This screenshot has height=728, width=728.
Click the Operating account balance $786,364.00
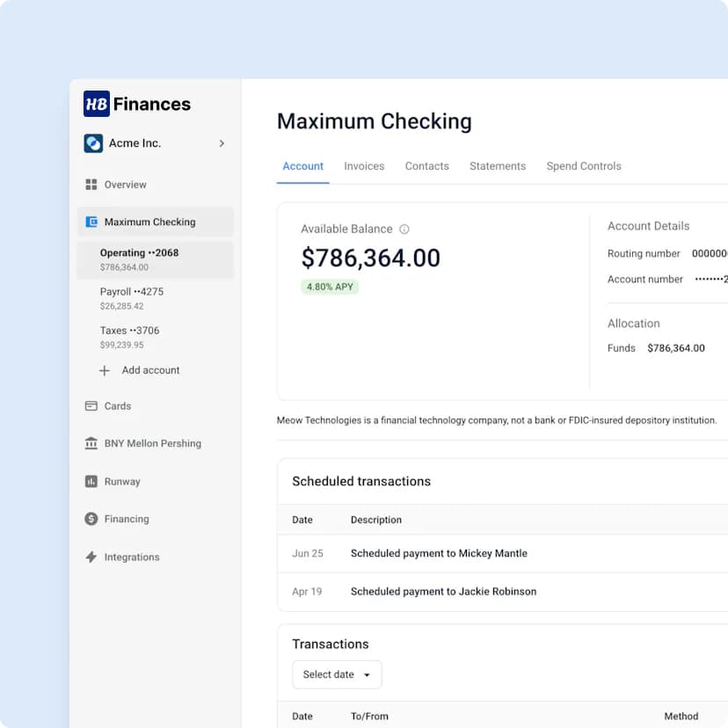coord(124,267)
